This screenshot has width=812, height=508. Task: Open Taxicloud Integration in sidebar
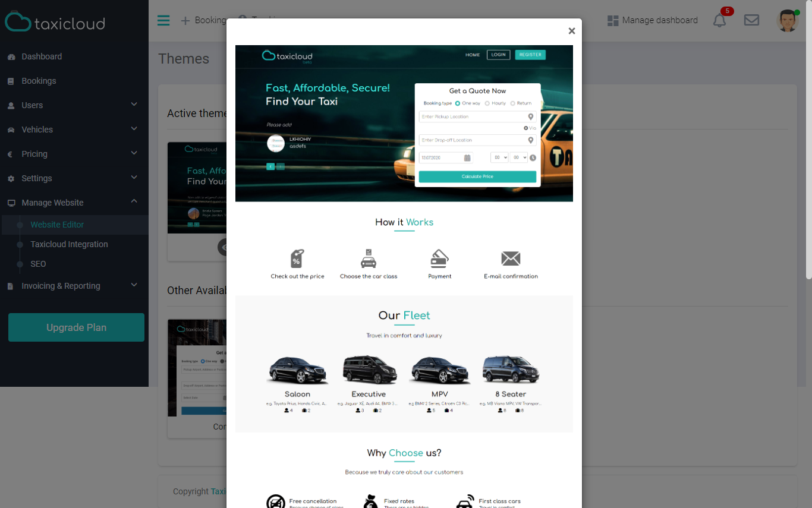(70, 244)
